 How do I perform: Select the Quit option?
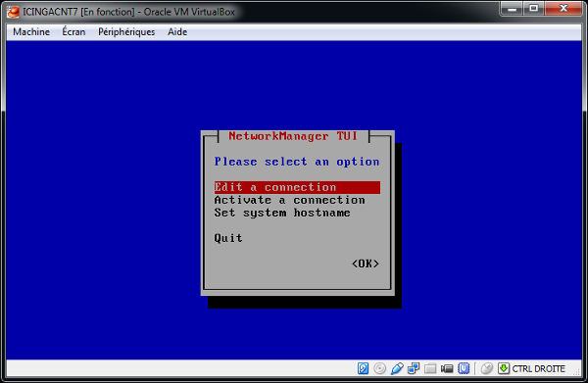(x=228, y=238)
